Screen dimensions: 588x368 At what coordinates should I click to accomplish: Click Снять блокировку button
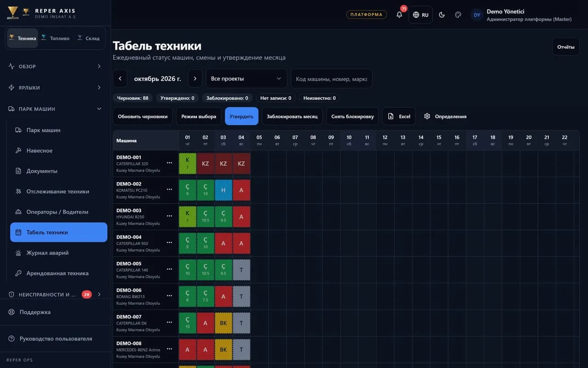click(353, 116)
